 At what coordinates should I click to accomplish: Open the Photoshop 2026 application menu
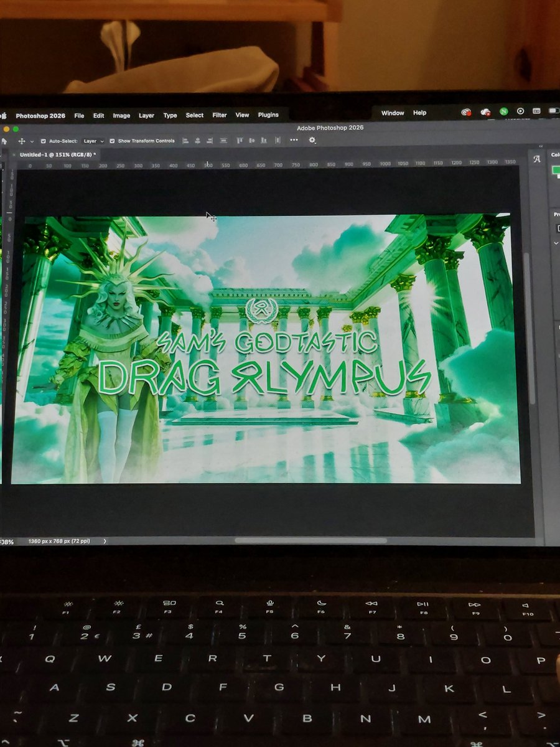(x=40, y=116)
